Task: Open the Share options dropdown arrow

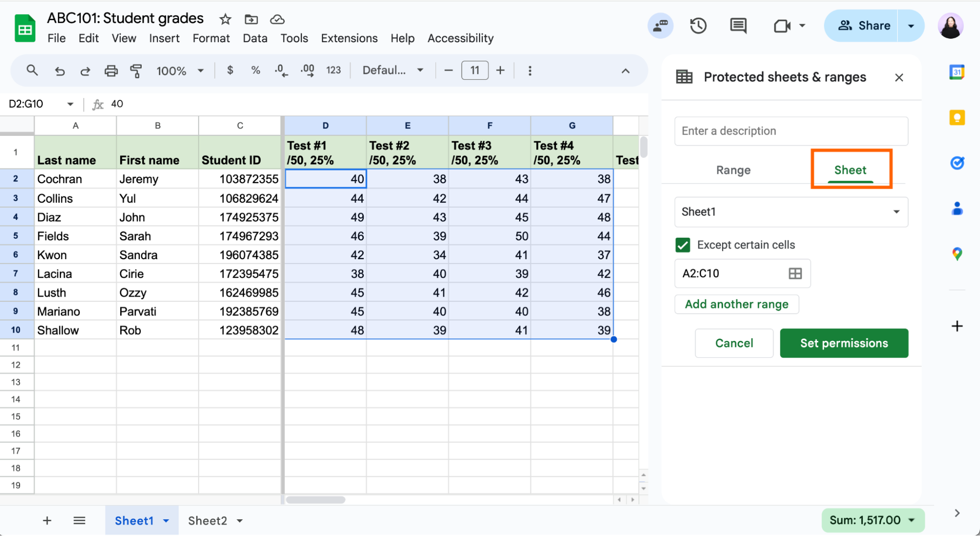Action: [911, 26]
